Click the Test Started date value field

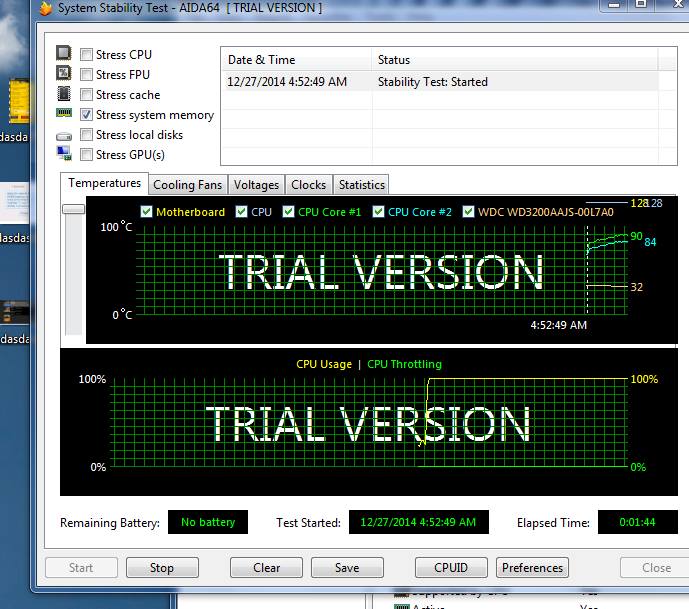[419, 522]
